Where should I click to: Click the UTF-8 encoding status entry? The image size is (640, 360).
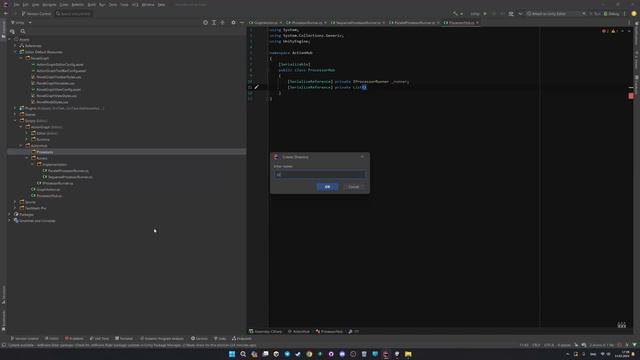[549, 345]
